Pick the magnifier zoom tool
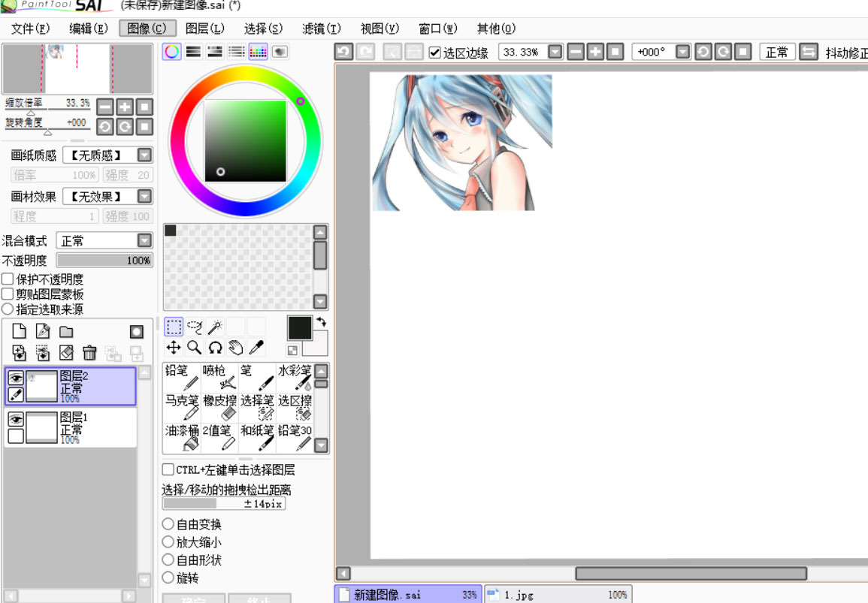868x603 pixels. click(195, 348)
